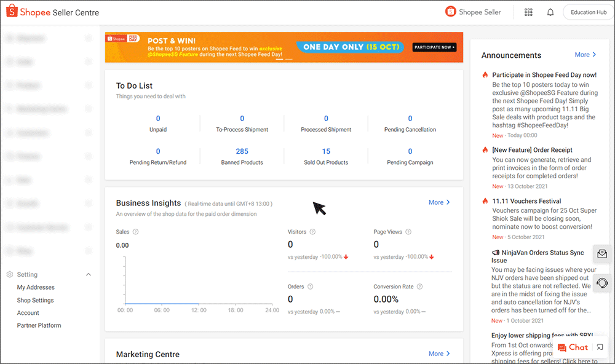Click the Shopee Seller Centre logo
This screenshot has height=364, width=615.
(x=51, y=11)
